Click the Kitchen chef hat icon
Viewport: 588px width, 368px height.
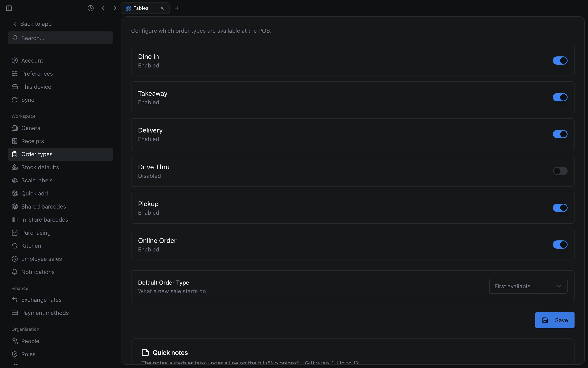[x=15, y=246]
